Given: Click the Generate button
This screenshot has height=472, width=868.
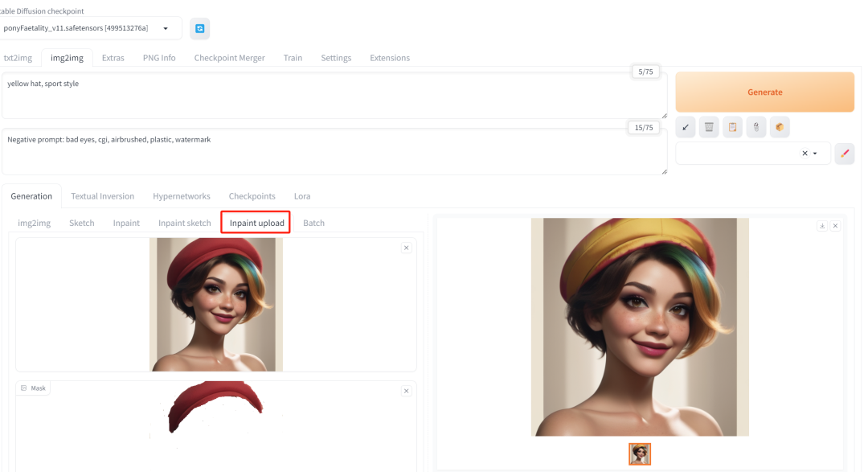Looking at the screenshot, I should click(764, 92).
